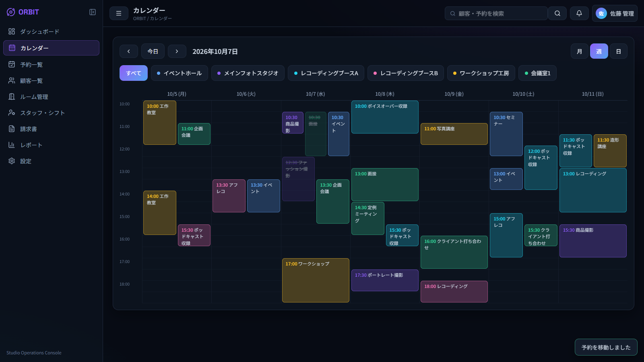
Task: Open 18:00 レコーディング event on Friday
Action: (454, 292)
